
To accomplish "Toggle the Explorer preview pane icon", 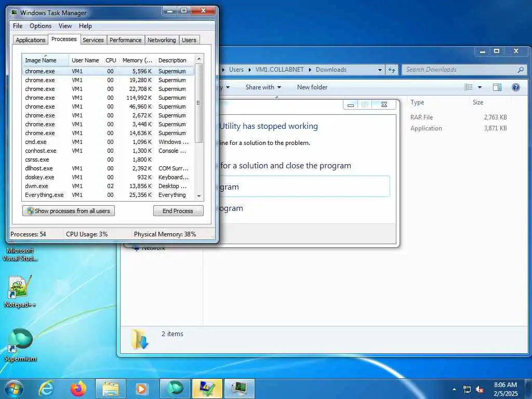I will (x=497, y=87).
